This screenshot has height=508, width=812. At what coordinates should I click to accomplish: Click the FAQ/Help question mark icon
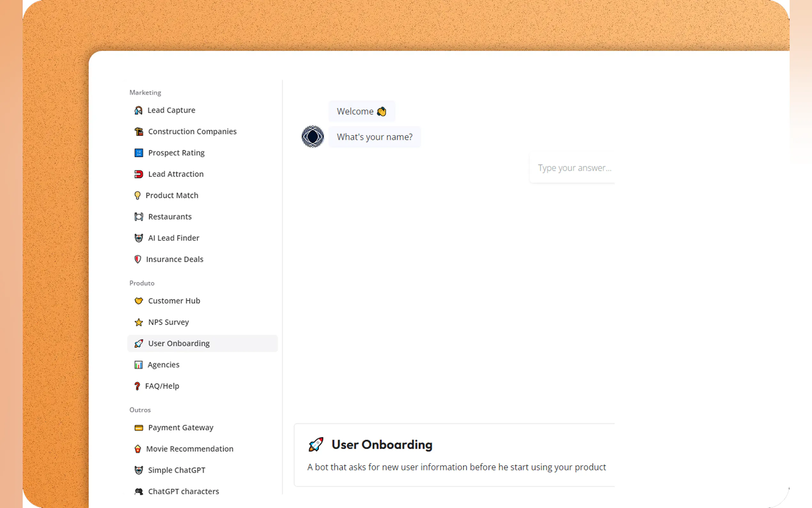pos(137,386)
